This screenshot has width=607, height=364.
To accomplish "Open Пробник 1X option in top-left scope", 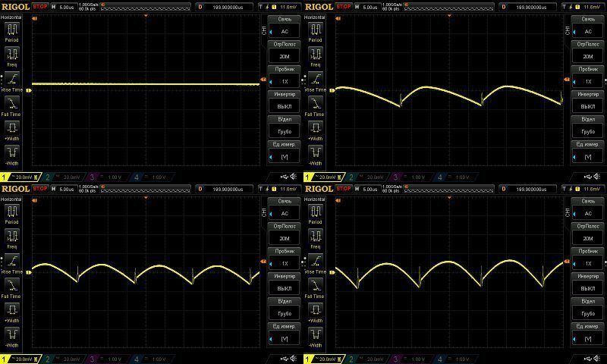I will click(x=285, y=77).
